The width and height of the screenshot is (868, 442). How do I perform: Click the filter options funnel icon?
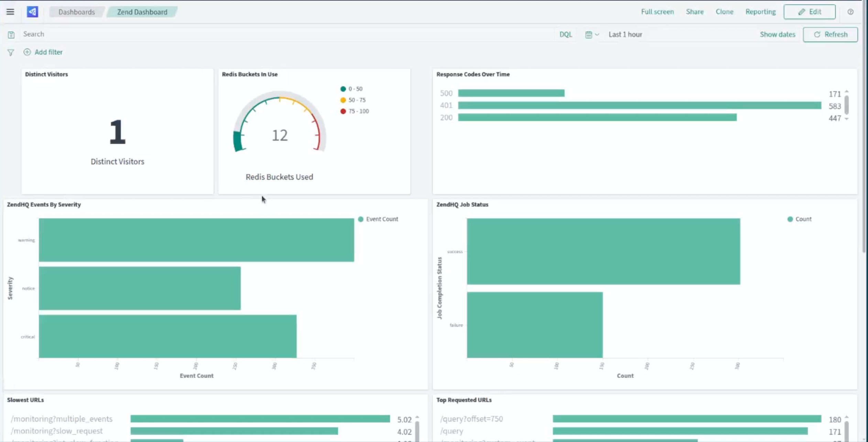click(x=11, y=52)
